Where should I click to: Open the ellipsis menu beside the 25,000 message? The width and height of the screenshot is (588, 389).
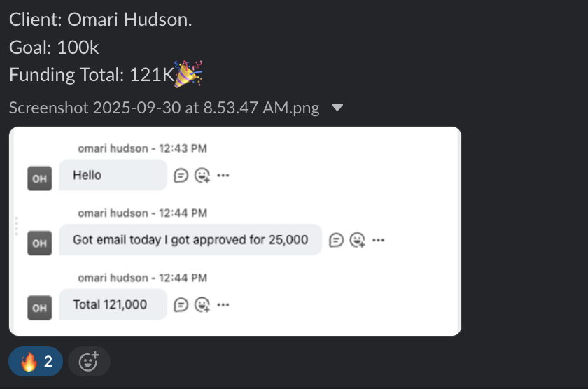click(x=379, y=240)
